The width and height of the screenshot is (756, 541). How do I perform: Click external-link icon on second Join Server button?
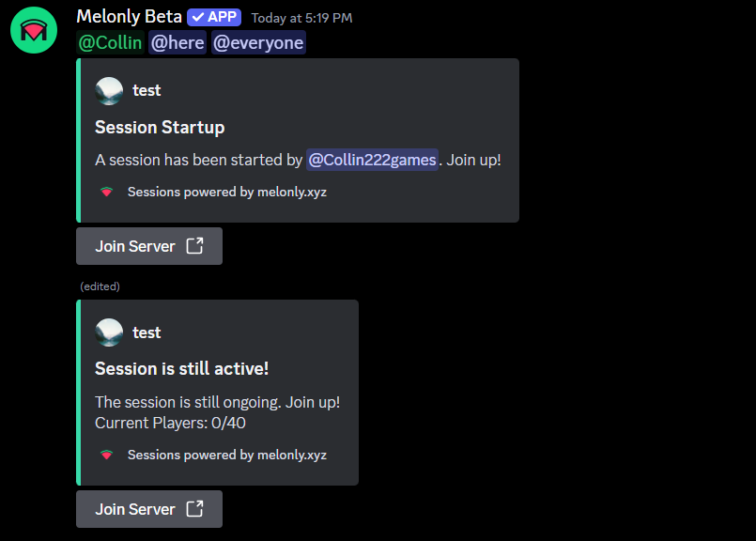tap(194, 508)
